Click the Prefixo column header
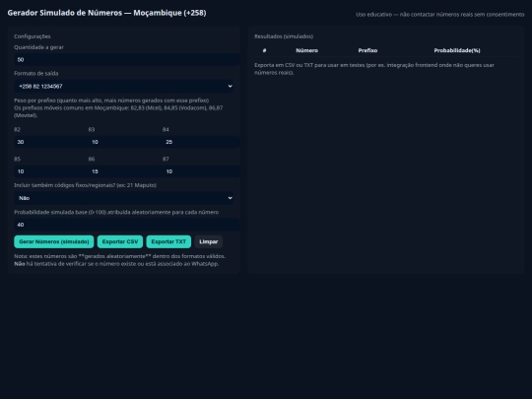Screen dimensions: 532x399 (x=367, y=50)
